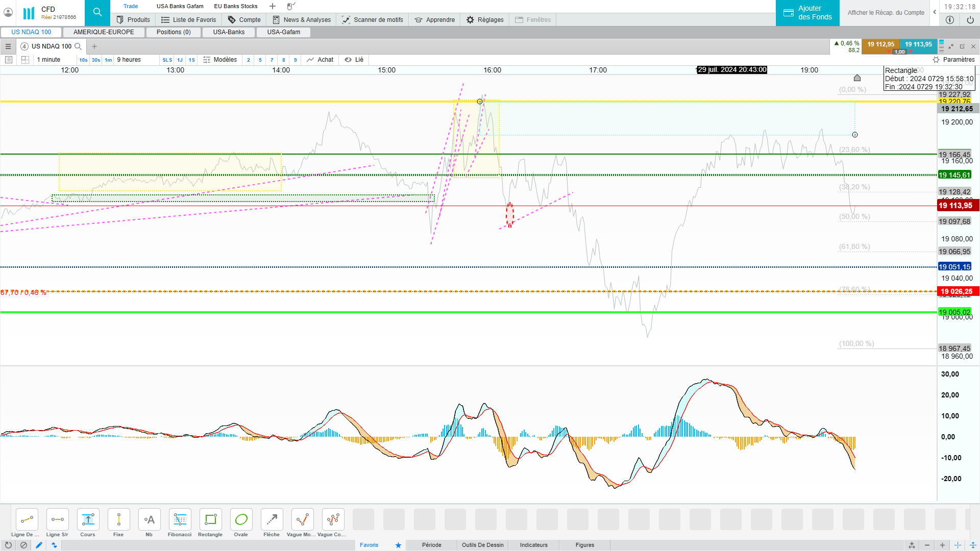Select the Fibonacci drawing tool
The image size is (980, 551).
click(180, 520)
